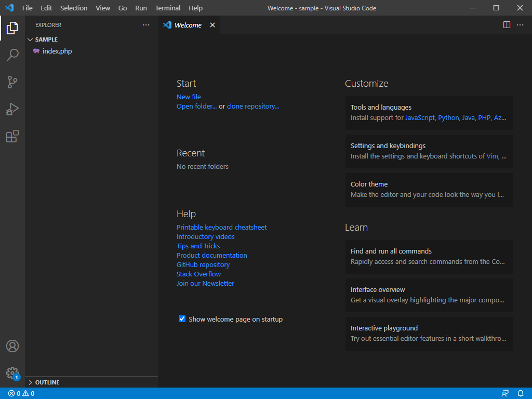
Task: Open Tips and Tricks link
Action: click(x=198, y=246)
